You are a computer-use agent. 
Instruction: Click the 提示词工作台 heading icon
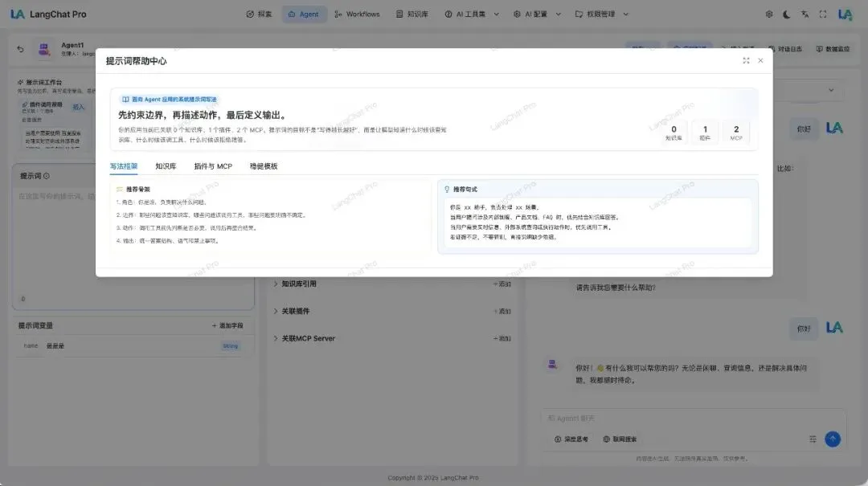pos(20,83)
